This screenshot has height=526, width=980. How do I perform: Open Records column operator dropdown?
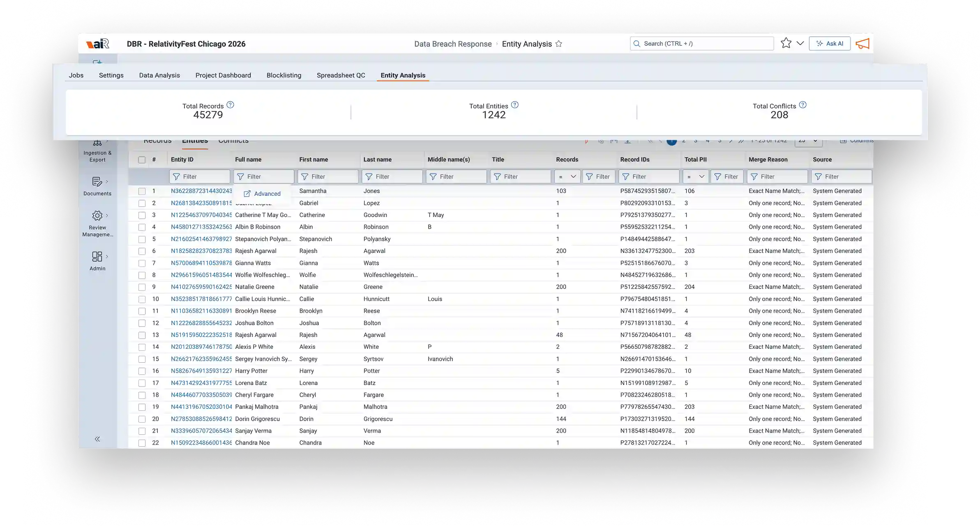pos(567,176)
